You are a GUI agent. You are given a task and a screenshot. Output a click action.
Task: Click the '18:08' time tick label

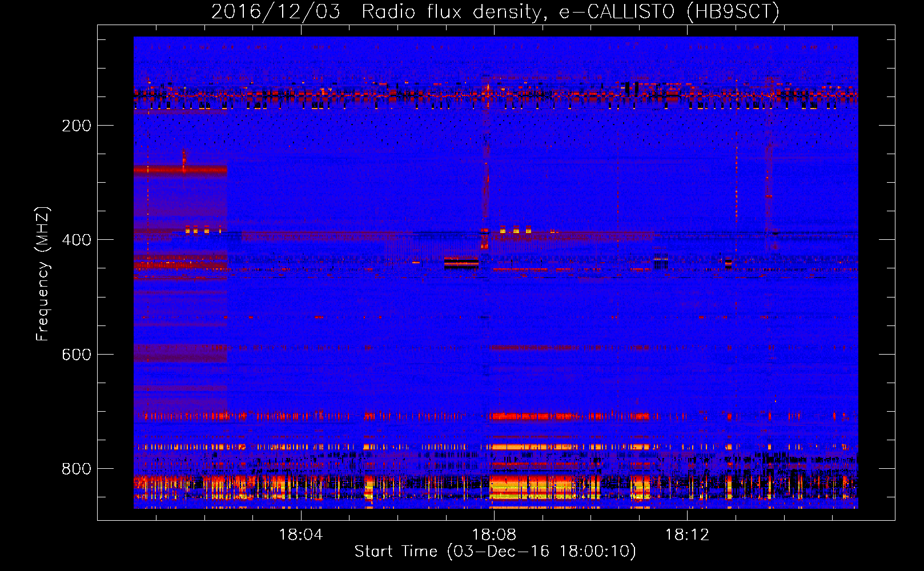(494, 535)
